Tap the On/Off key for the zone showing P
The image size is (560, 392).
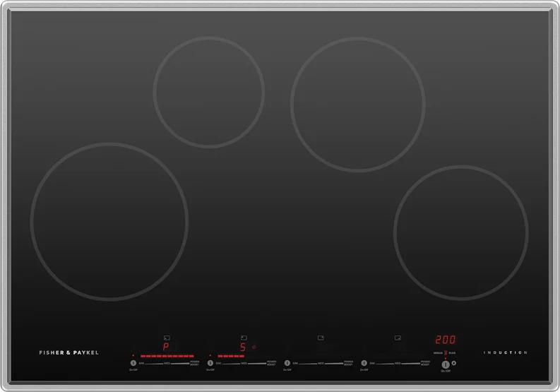pos(133,363)
